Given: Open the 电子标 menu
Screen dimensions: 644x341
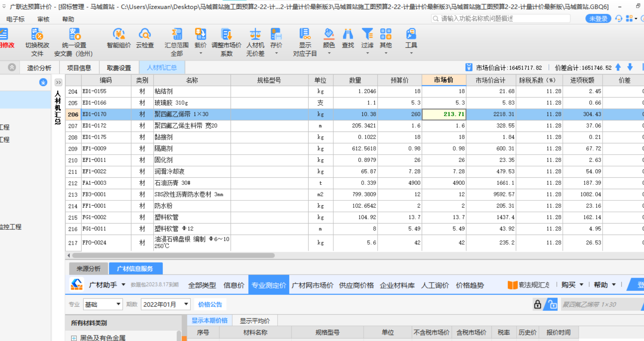Looking at the screenshot, I should pyautogui.click(x=15, y=19).
